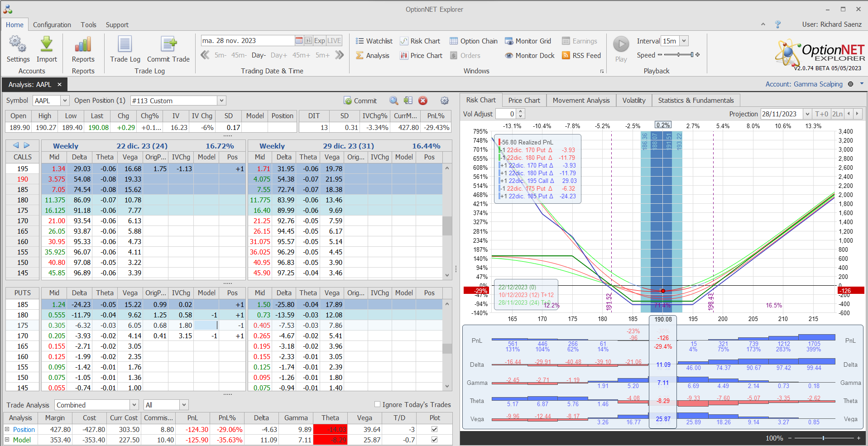The width and height of the screenshot is (868, 446).
Task: Click the Import download arrow icon
Action: 47,44
